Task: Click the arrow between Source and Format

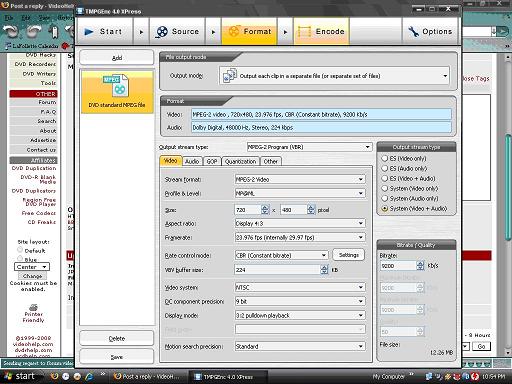Action: tap(213, 32)
